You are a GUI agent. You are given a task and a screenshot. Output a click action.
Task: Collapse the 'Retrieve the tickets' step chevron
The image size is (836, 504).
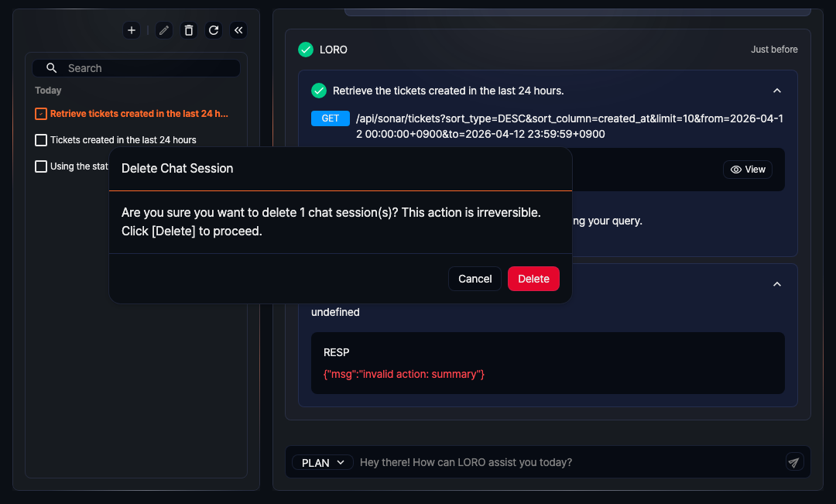777,91
